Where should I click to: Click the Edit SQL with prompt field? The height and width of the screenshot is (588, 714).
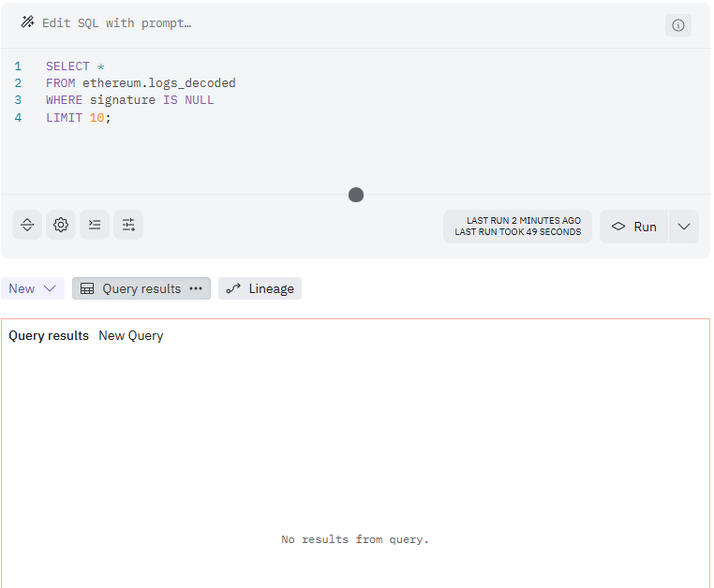coord(116,23)
